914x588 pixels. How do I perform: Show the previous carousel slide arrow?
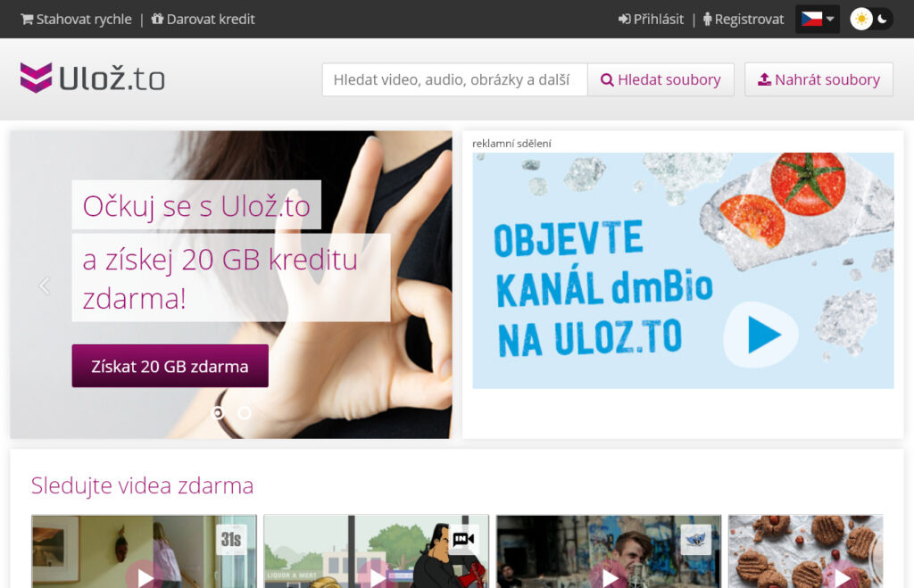tap(45, 286)
